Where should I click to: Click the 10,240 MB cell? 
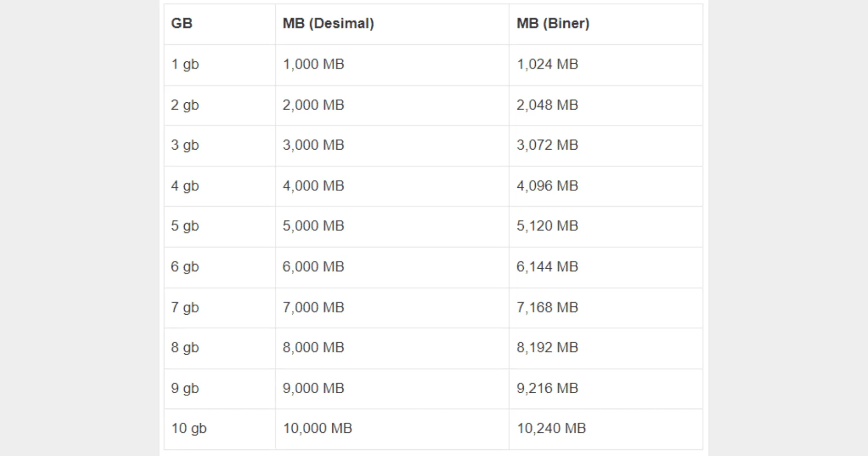tap(551, 428)
